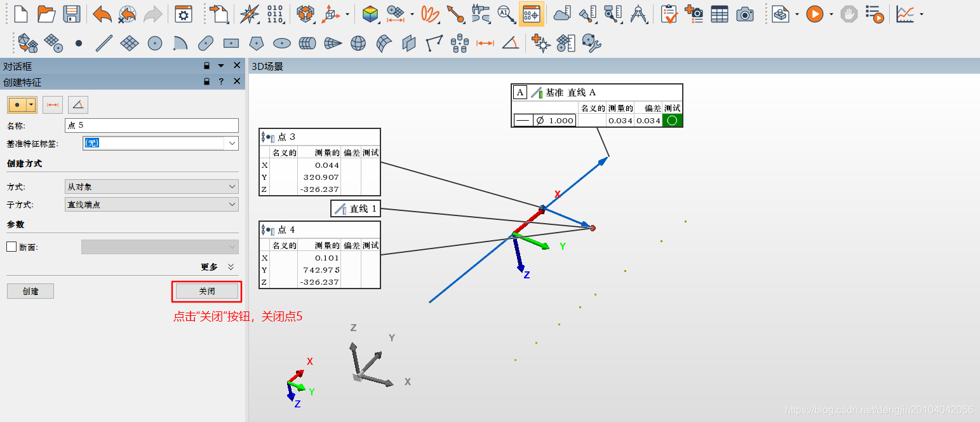Click the help question mark in 创建特征
Image resolution: width=980 pixels, height=422 pixels.
point(221,82)
